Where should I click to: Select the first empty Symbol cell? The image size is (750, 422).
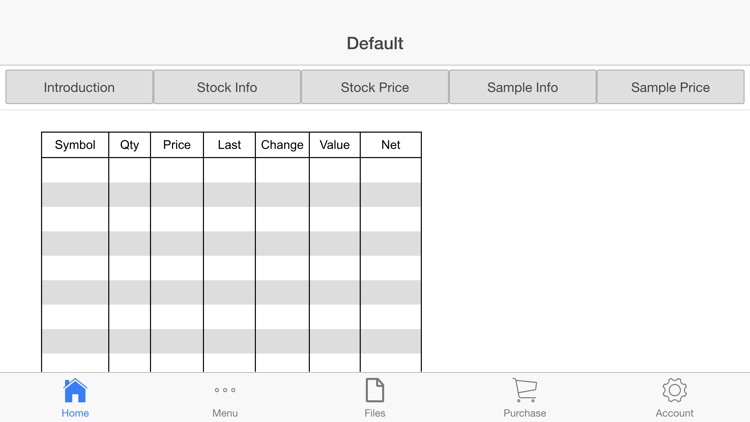[75, 170]
